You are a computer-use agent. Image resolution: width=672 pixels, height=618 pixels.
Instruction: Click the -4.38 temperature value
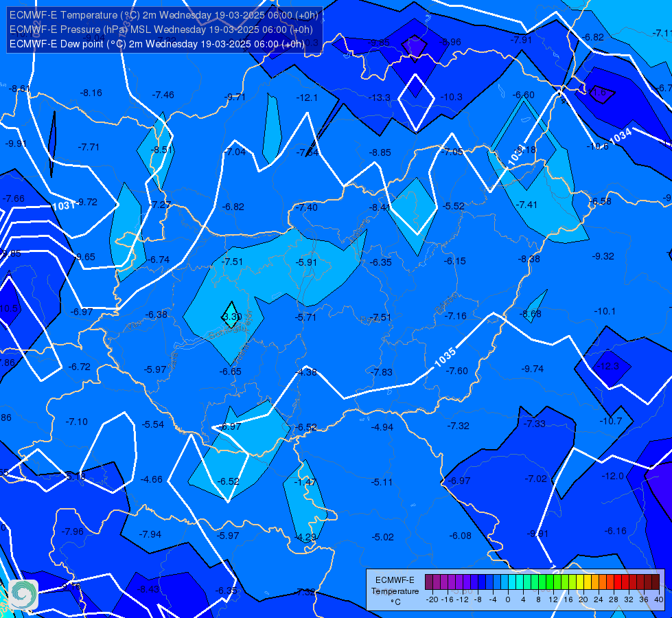(x=306, y=372)
